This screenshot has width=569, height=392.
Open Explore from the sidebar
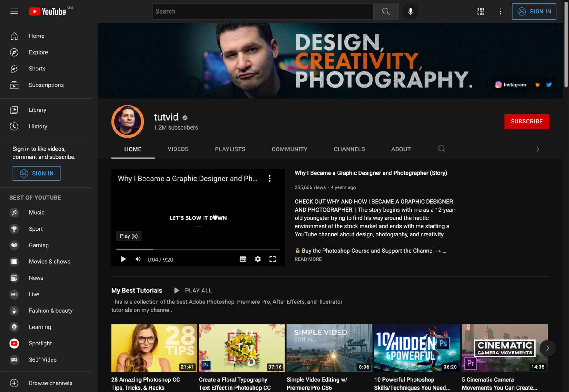coord(46,52)
